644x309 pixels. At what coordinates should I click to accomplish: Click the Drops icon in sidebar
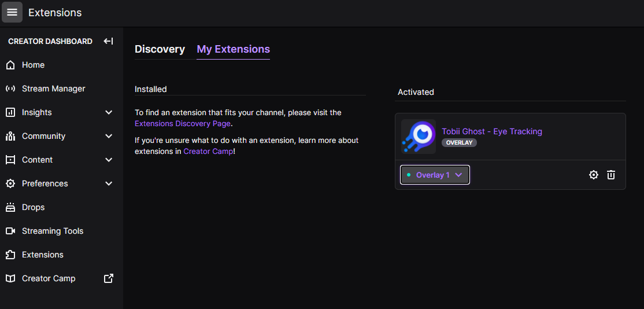tap(10, 207)
